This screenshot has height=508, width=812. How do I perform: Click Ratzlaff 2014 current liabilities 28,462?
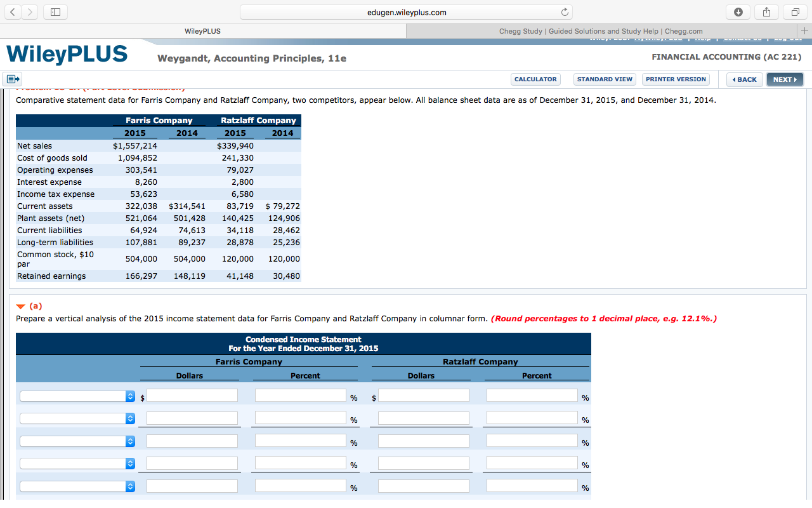(286, 231)
